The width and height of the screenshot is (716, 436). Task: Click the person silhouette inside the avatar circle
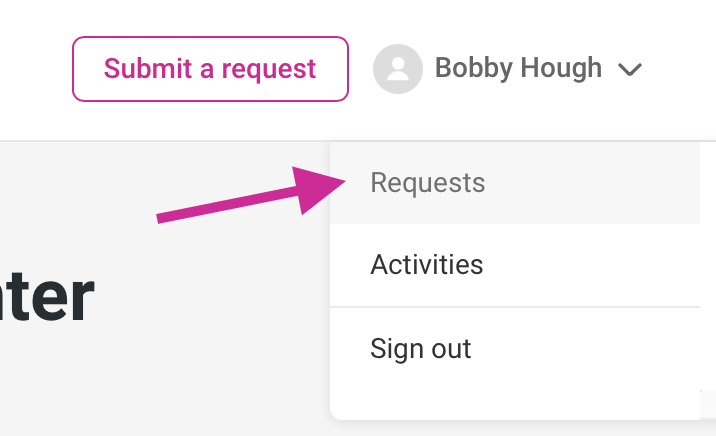[398, 69]
